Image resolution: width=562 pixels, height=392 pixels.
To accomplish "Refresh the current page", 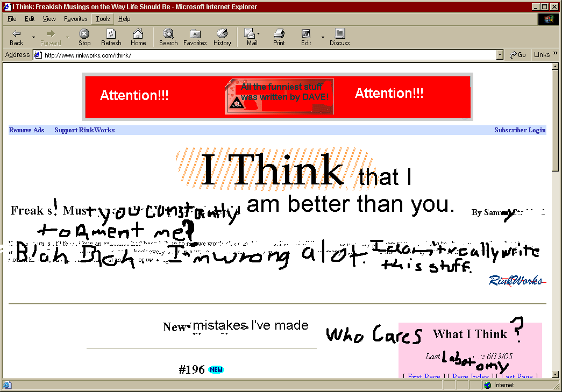I will (111, 38).
